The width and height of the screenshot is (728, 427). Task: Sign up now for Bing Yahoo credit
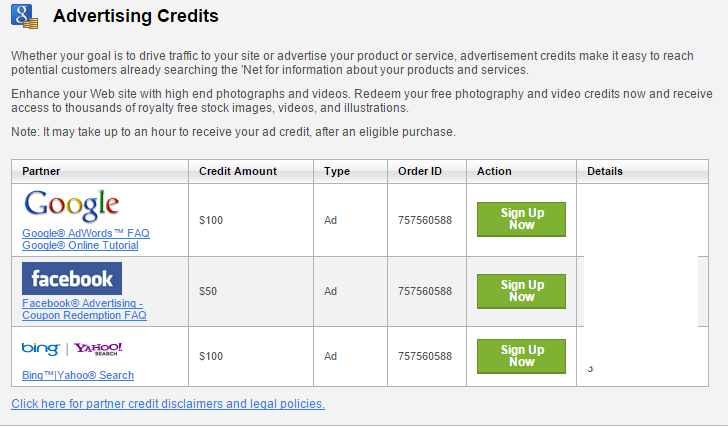521,356
